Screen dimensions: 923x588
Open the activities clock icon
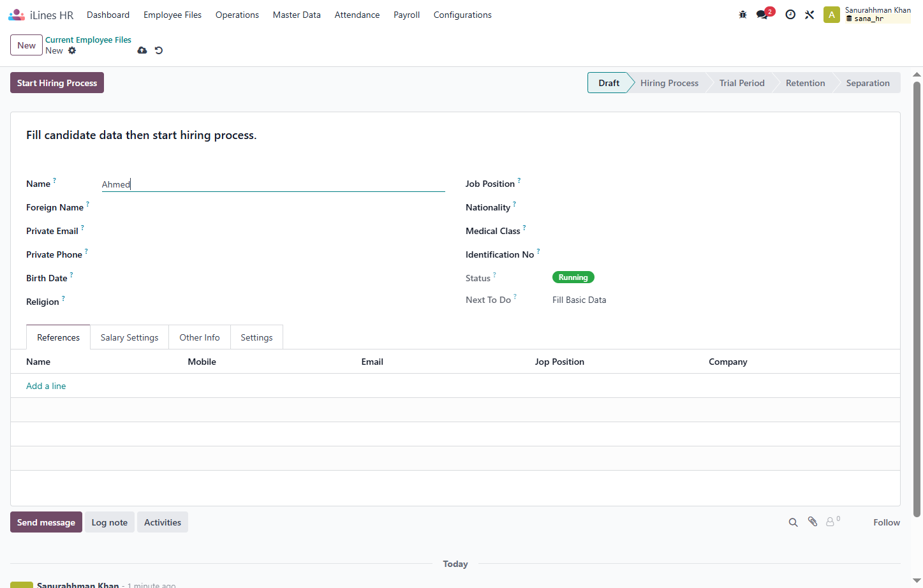click(x=790, y=15)
